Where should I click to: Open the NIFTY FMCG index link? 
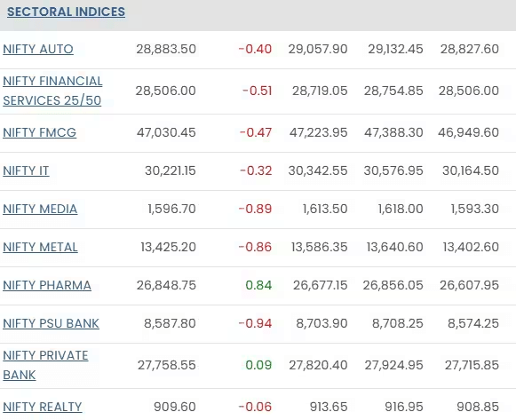[x=39, y=132]
